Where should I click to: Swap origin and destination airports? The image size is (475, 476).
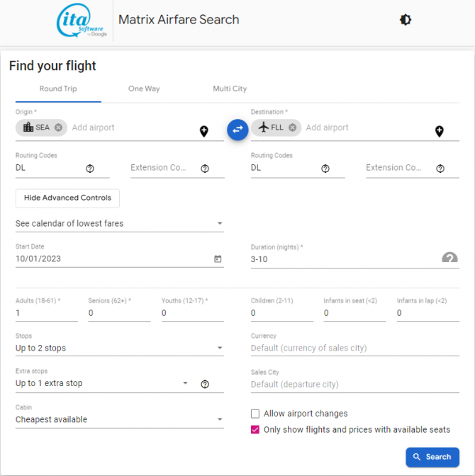point(238,130)
